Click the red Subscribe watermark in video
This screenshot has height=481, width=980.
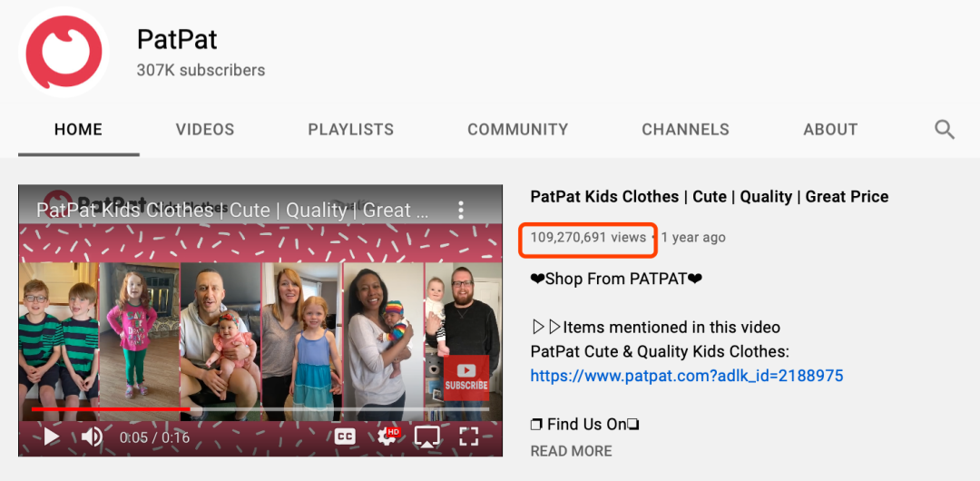pos(466,378)
